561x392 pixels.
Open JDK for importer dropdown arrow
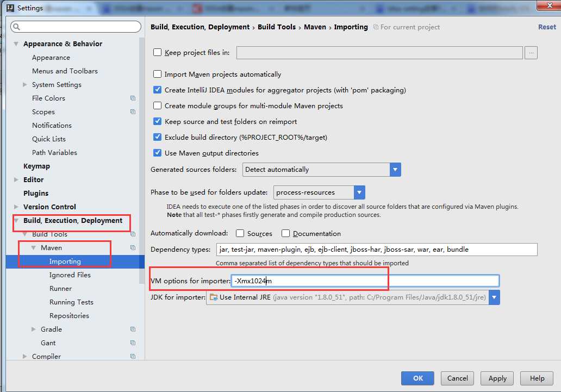pos(494,297)
